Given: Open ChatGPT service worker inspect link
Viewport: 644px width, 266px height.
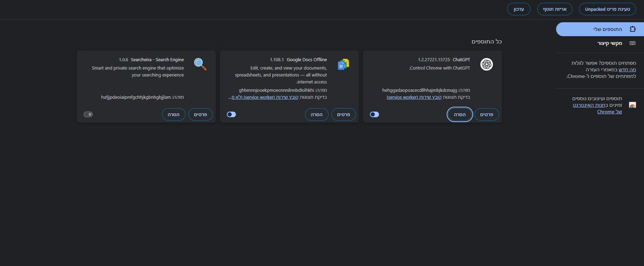Looking at the screenshot, I should [x=414, y=97].
